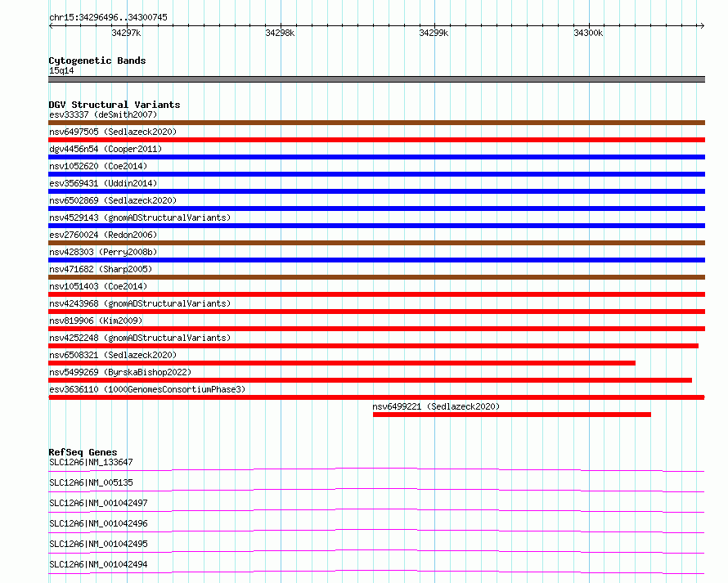Click the nsv6508321 red bar

342,363
